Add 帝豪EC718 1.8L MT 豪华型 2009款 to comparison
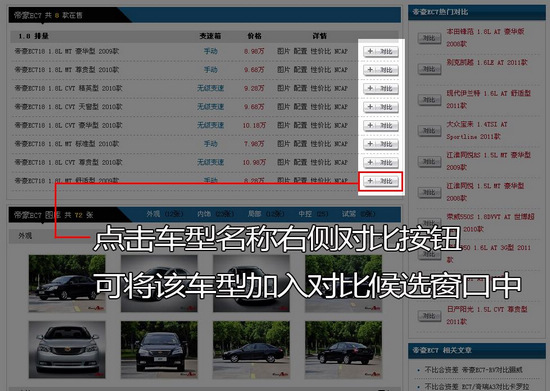Screen dimensions: 550x391 click(381, 52)
